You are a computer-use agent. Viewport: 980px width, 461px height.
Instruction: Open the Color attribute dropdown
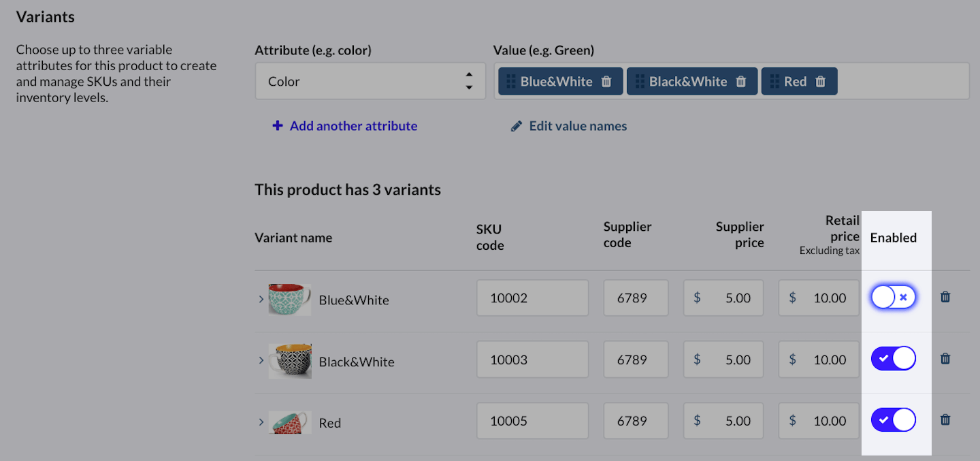(370, 82)
